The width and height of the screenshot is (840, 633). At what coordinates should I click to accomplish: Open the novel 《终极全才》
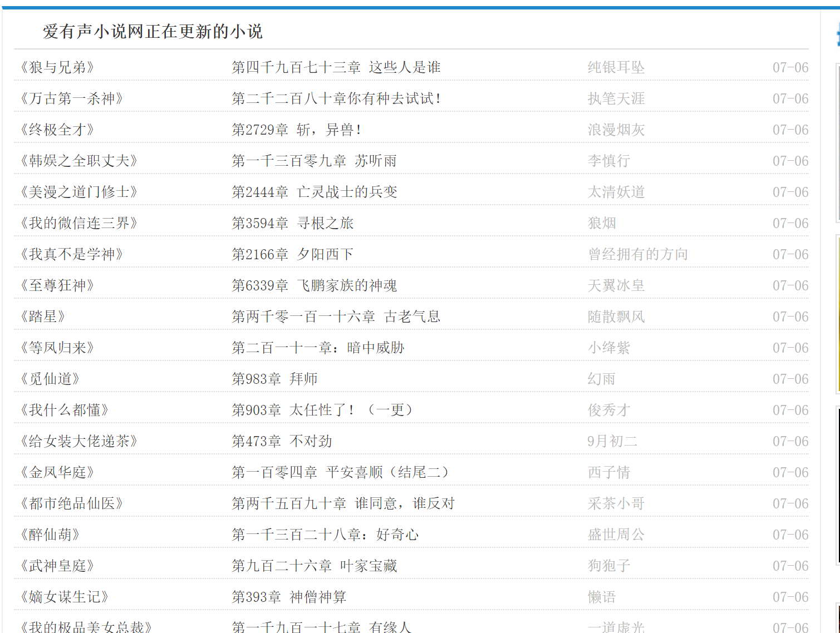tap(58, 130)
